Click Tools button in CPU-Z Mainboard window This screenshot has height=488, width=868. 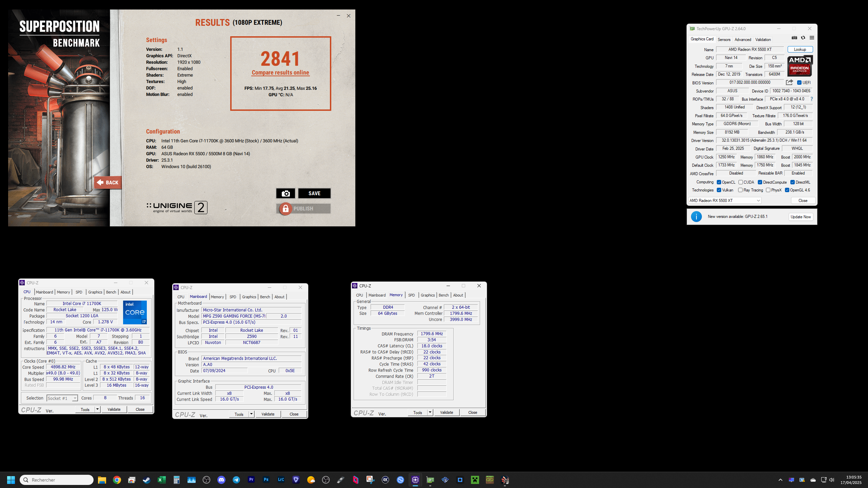[x=239, y=414]
